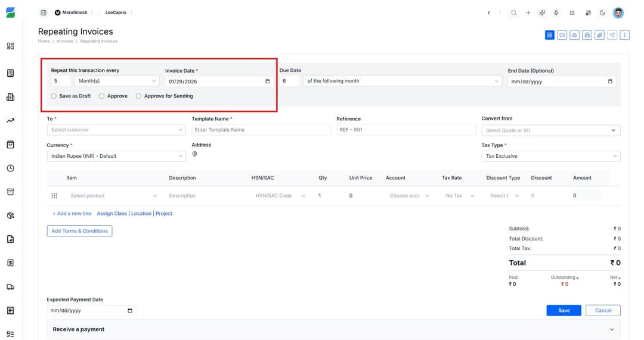The height and width of the screenshot is (340, 644).
Task: Switch to dark mode with the moon icon
Action: click(x=602, y=13)
